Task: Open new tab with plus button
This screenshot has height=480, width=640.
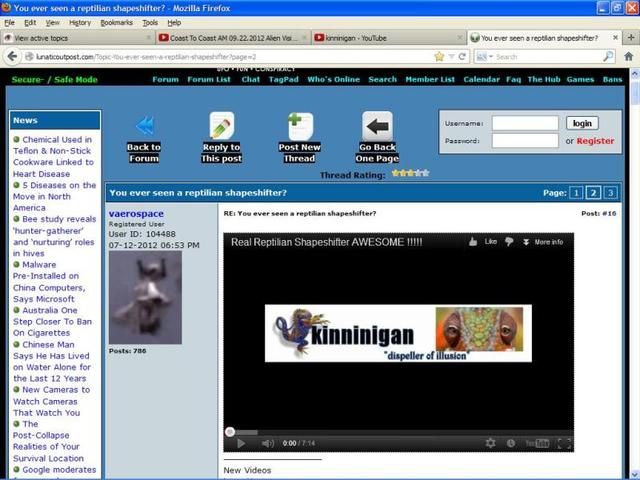Action: click(x=631, y=38)
